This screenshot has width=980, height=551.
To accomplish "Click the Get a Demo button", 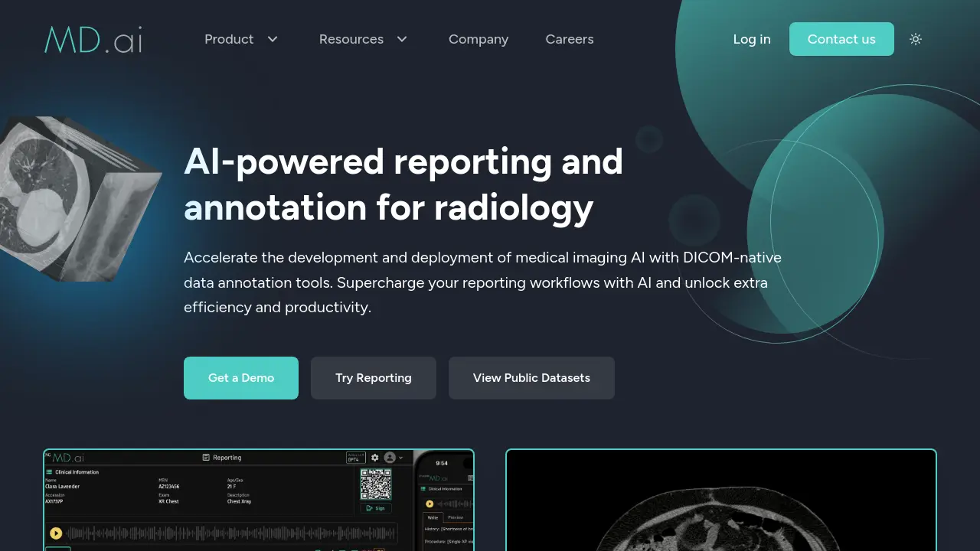I will coord(241,378).
